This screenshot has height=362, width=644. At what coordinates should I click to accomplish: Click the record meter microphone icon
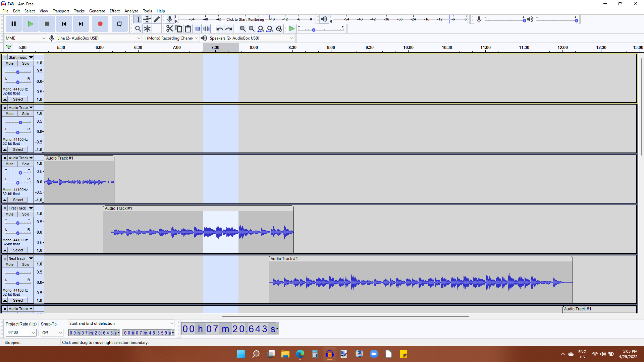(170, 19)
